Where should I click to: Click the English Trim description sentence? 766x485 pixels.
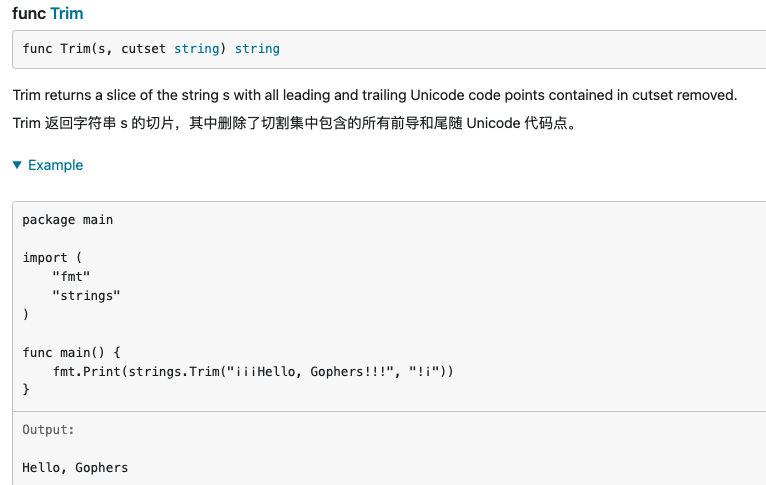374,95
